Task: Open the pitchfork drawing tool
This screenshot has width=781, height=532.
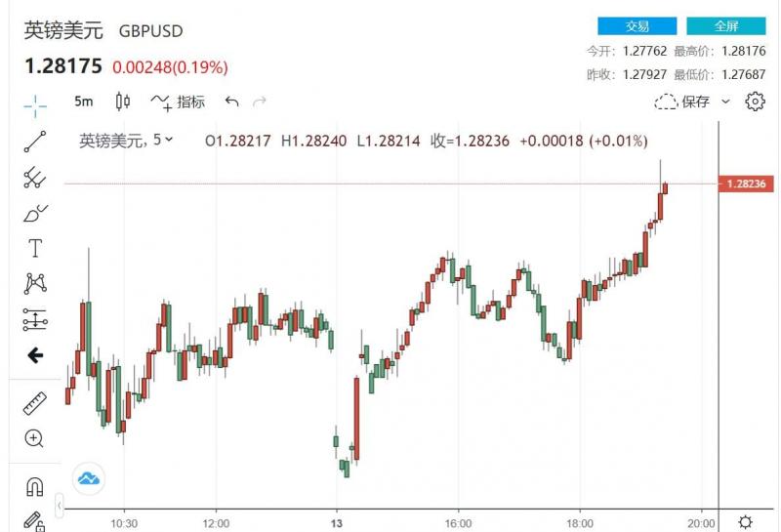Action: point(35,177)
